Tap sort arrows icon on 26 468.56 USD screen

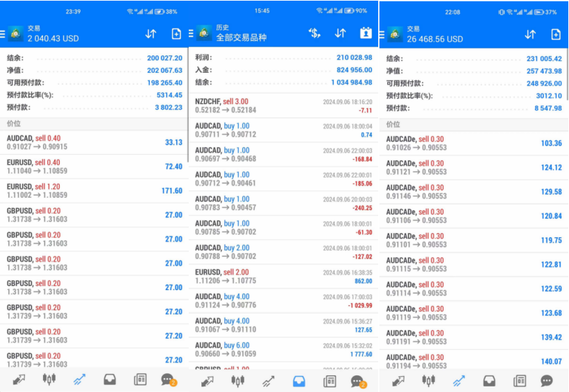tap(530, 35)
